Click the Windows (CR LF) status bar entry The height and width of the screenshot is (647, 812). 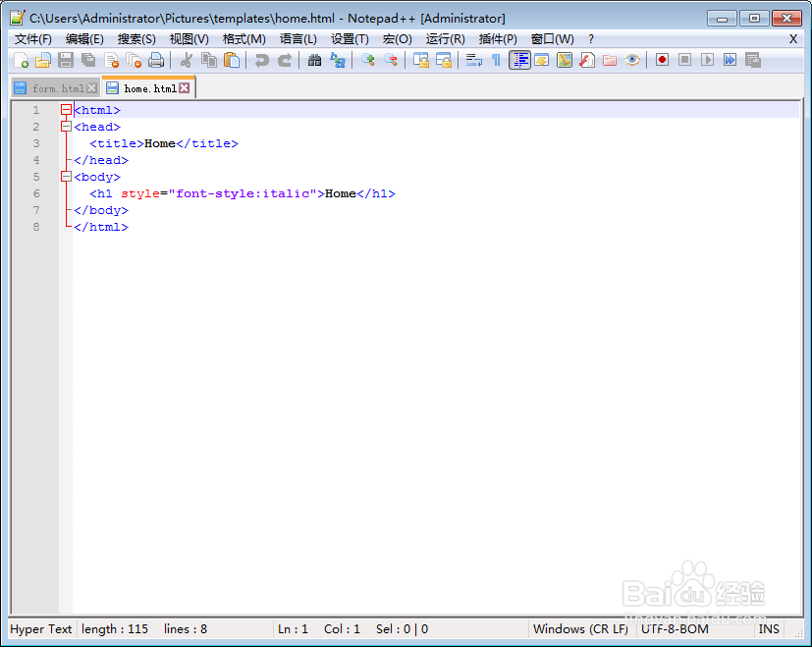580,629
